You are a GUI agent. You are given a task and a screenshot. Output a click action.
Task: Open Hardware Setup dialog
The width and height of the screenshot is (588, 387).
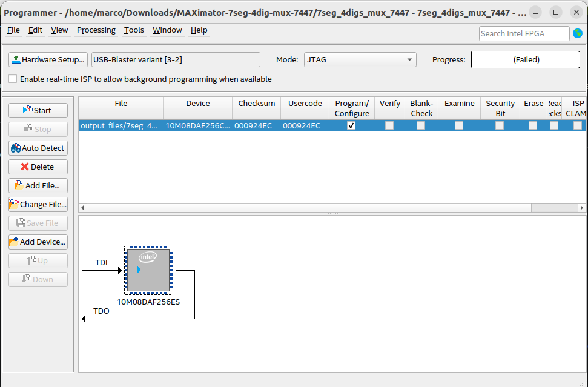pyautogui.click(x=48, y=59)
